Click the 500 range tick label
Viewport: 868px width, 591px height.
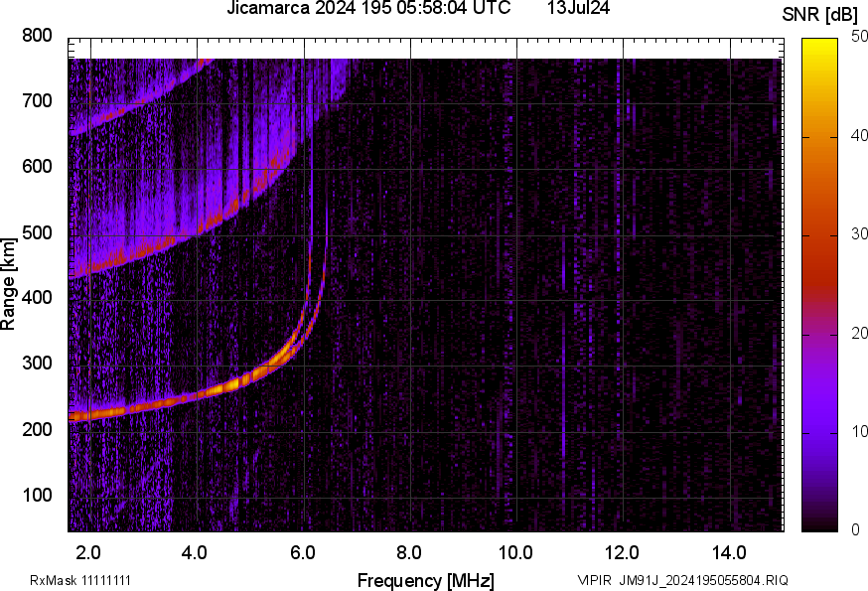(37, 232)
